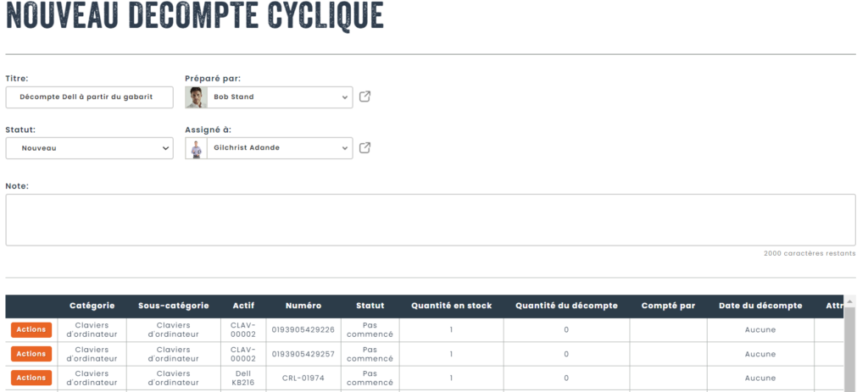The height and width of the screenshot is (392, 868).
Task: Click inside the Note text area
Action: pyautogui.click(x=430, y=219)
